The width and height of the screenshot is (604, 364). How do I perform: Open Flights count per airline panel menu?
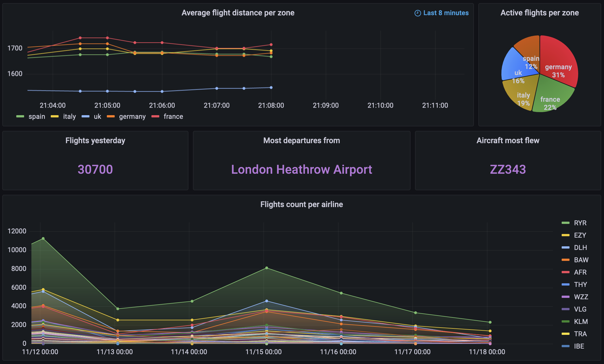click(x=301, y=205)
